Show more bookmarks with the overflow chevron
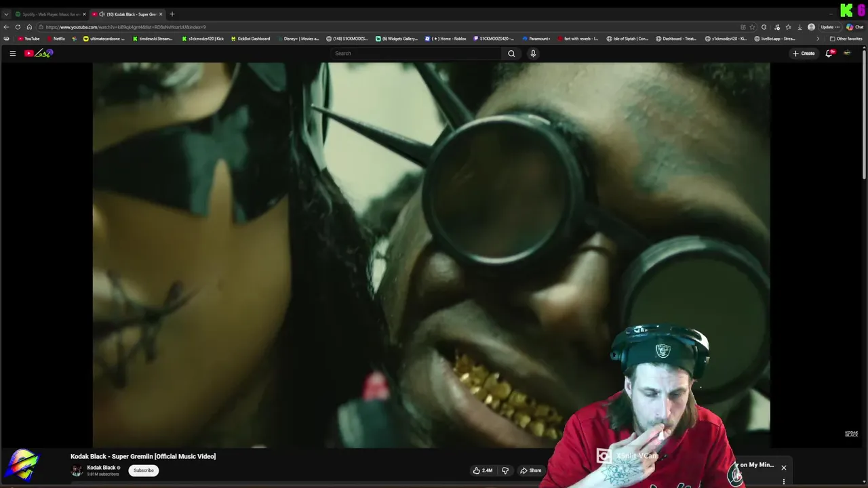Viewport: 868px width, 488px height. (x=818, y=39)
